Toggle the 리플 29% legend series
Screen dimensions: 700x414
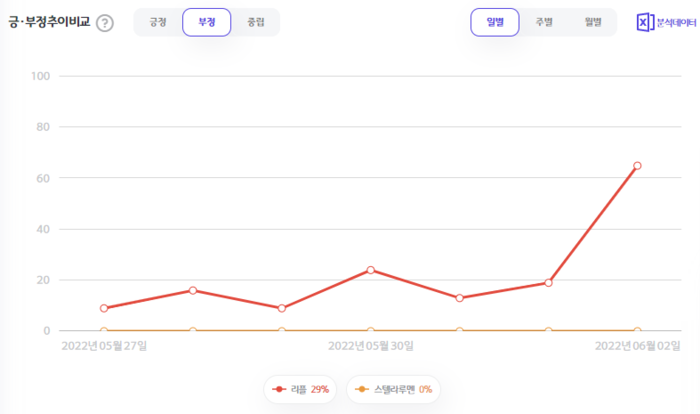point(300,389)
